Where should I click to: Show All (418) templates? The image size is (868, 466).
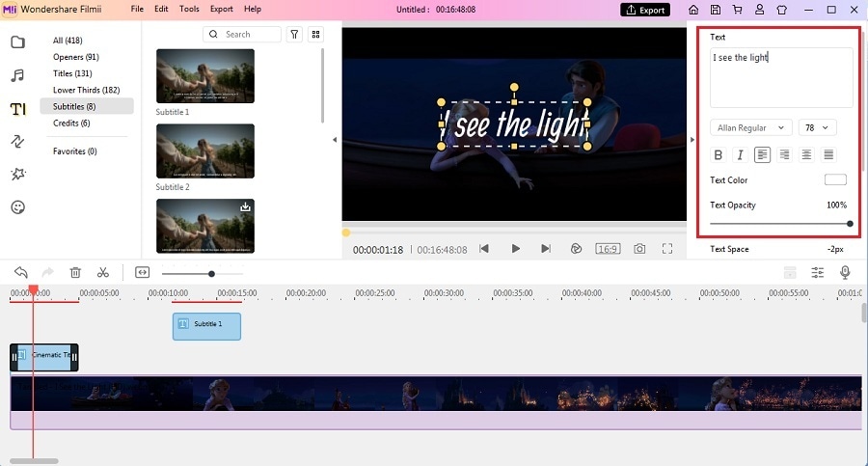click(68, 41)
